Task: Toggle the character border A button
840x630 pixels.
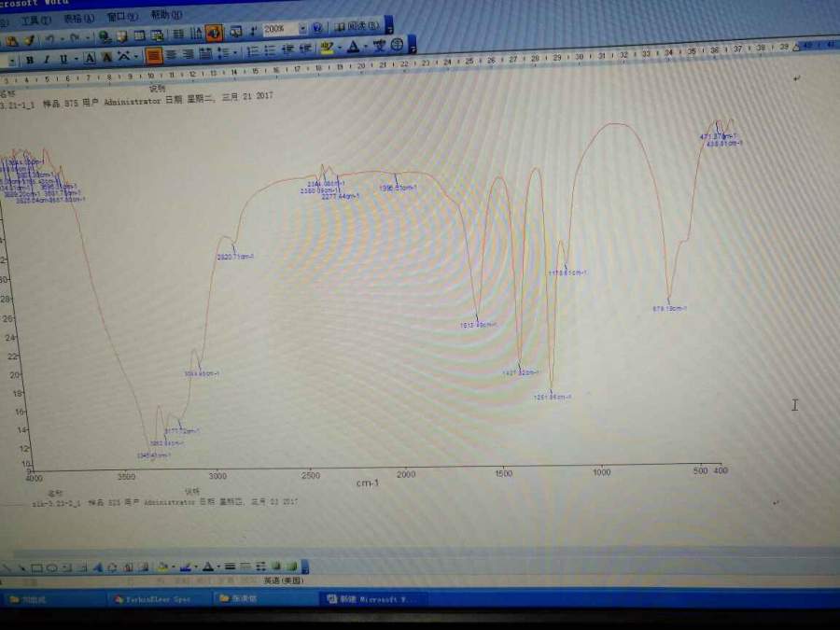Action: pos(90,57)
